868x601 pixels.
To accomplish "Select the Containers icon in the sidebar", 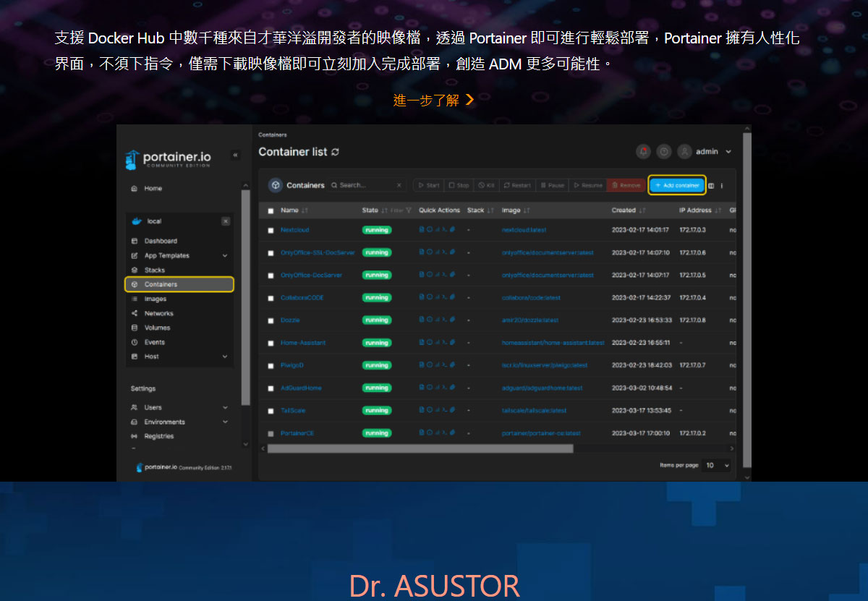I will [134, 284].
